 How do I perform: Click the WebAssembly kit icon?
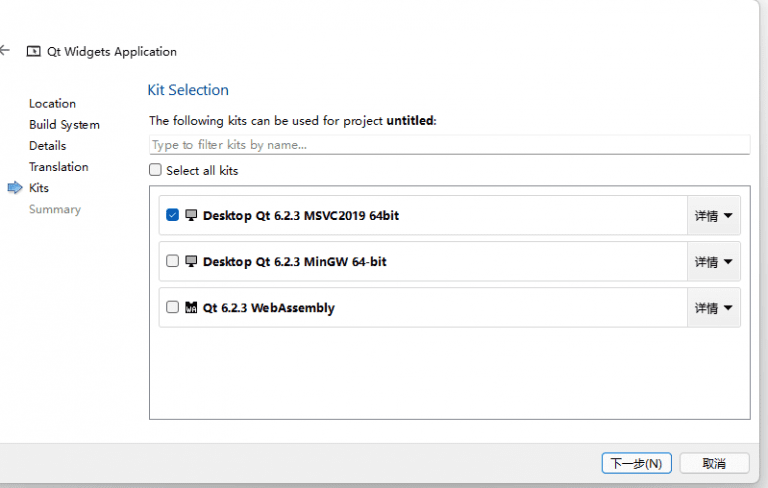(x=191, y=308)
